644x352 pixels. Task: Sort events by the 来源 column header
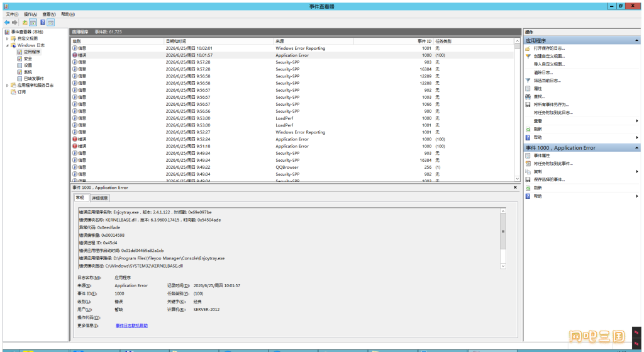coord(313,41)
